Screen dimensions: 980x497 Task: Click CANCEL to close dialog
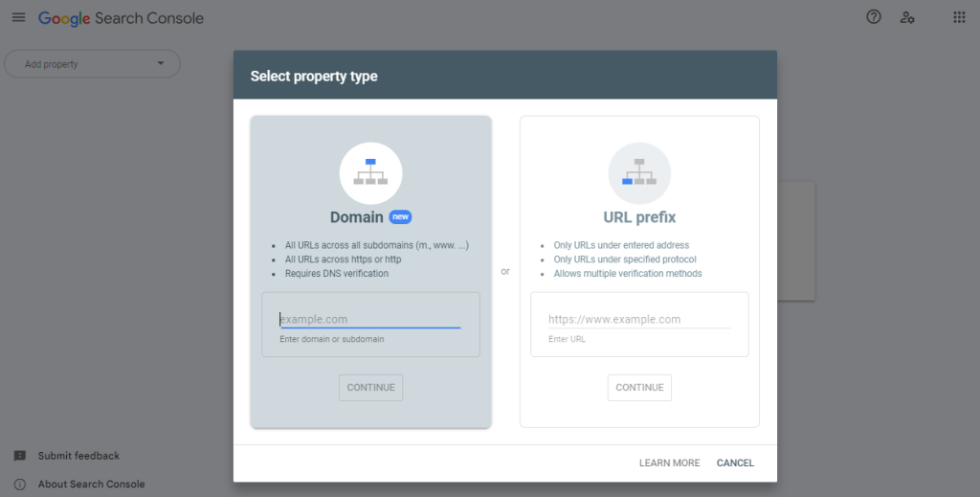(735, 463)
